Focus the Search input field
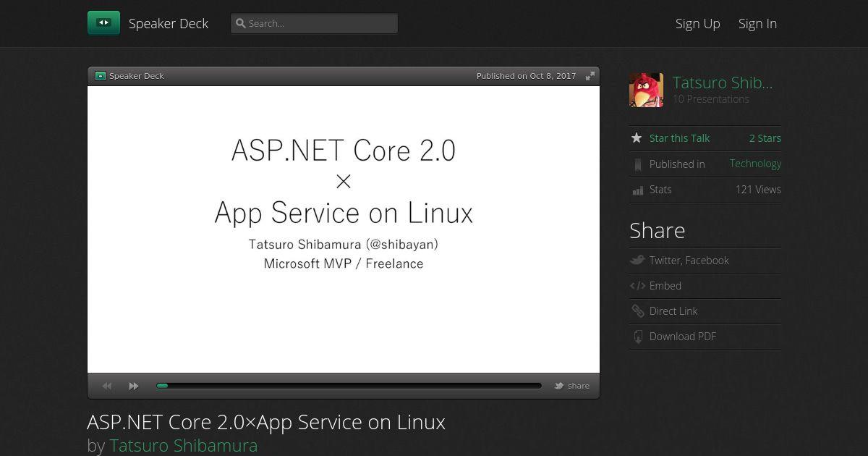 point(314,23)
